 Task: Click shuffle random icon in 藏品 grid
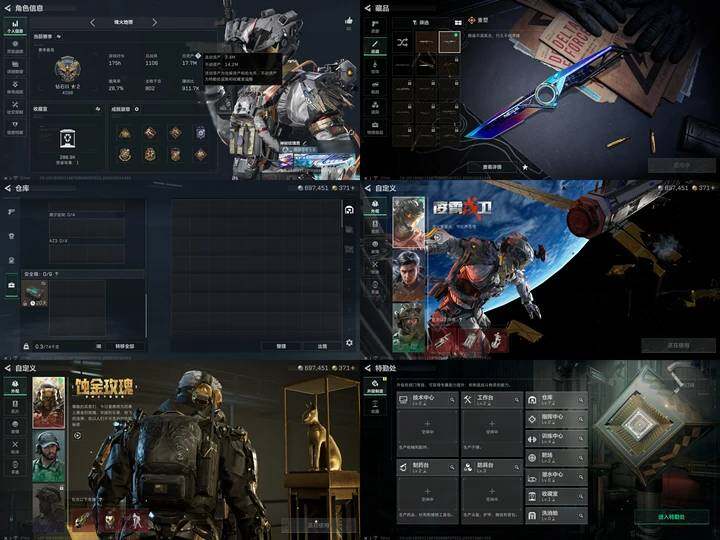tap(402, 43)
